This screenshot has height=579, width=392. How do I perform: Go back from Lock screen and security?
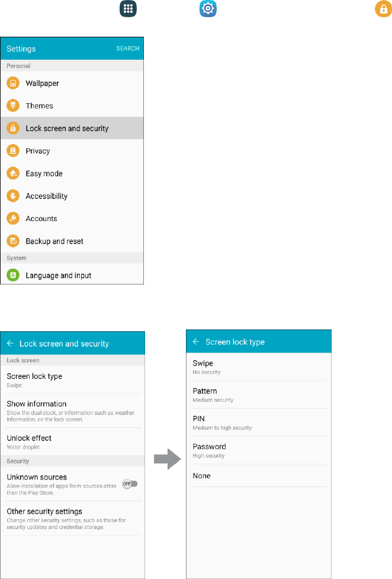(10, 343)
